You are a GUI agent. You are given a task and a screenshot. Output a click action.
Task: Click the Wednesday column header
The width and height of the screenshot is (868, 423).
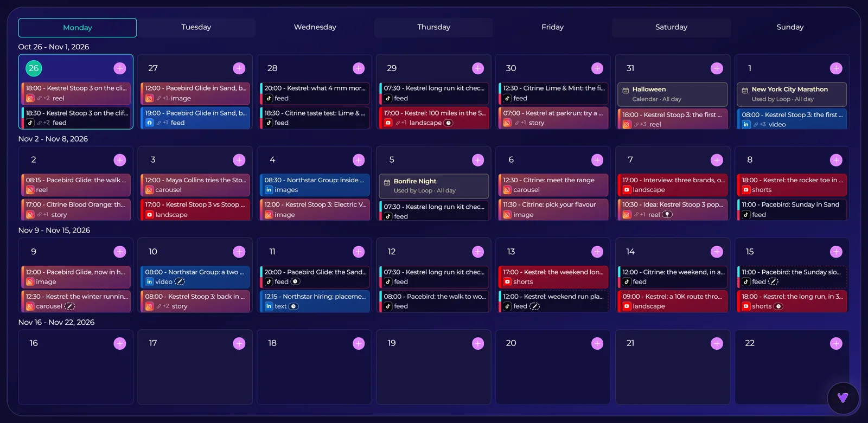315,27
